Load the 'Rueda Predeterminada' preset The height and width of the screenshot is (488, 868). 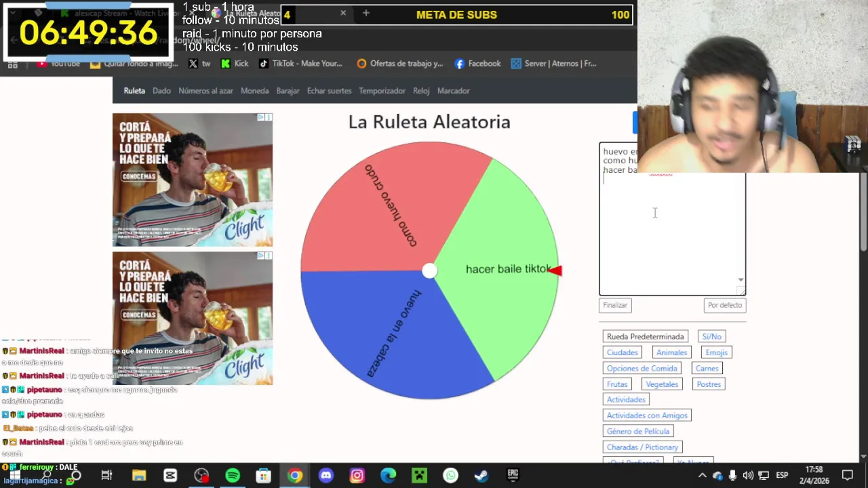646,336
